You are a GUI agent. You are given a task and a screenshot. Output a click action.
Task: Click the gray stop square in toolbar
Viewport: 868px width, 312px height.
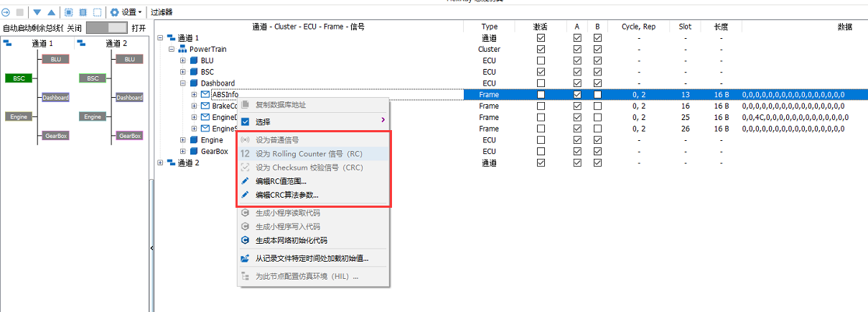(19, 12)
